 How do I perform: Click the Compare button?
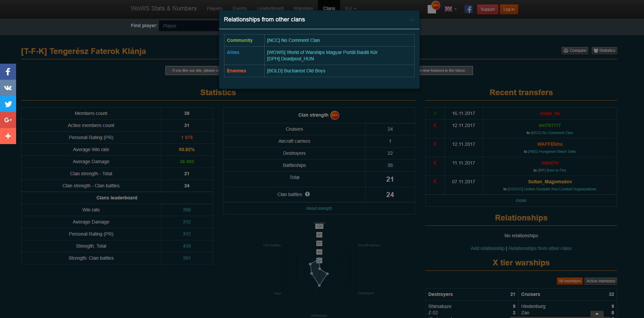point(575,51)
